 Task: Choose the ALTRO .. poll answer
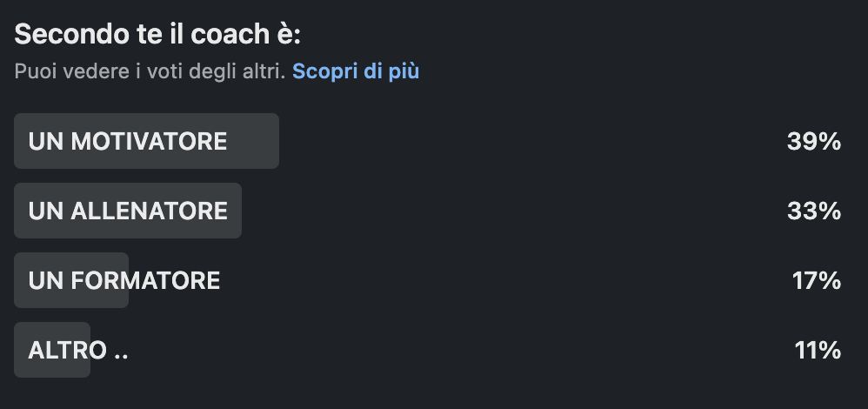point(434,350)
